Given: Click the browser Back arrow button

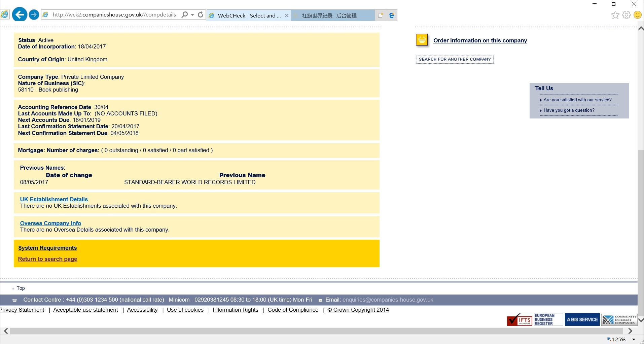Looking at the screenshot, I should tap(20, 15).
